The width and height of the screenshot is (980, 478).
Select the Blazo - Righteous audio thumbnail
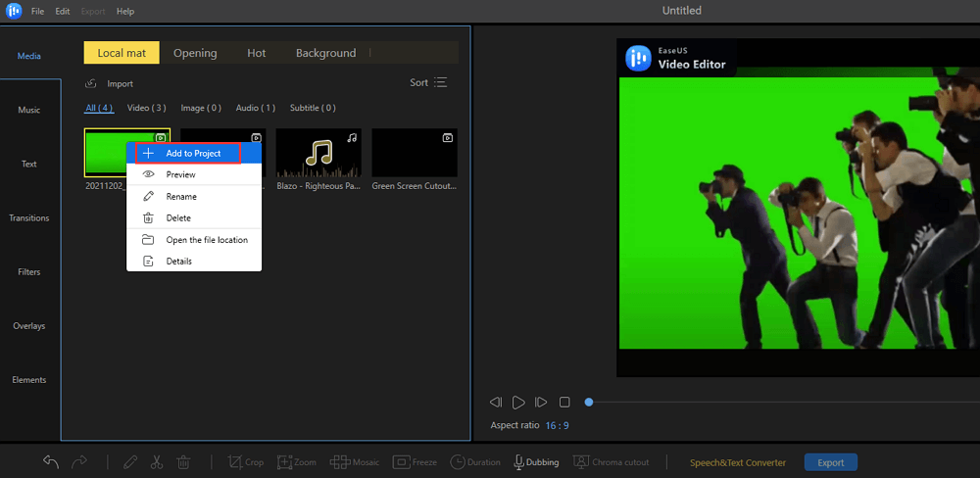(x=318, y=153)
